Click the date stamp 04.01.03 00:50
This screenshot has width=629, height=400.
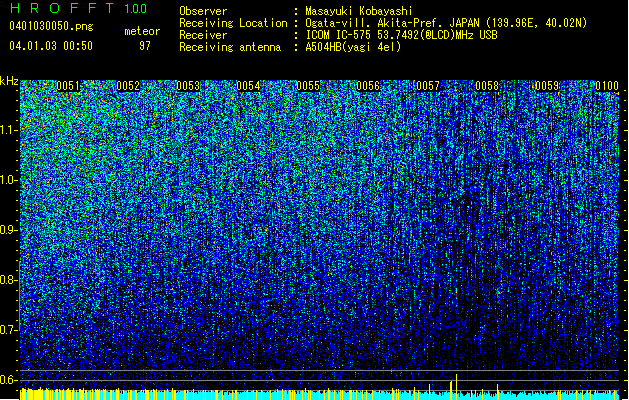51,46
